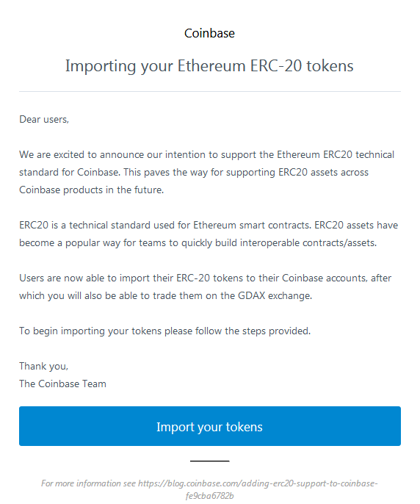Click the For more information see text
The height and width of the screenshot is (504, 420).
coord(88,483)
